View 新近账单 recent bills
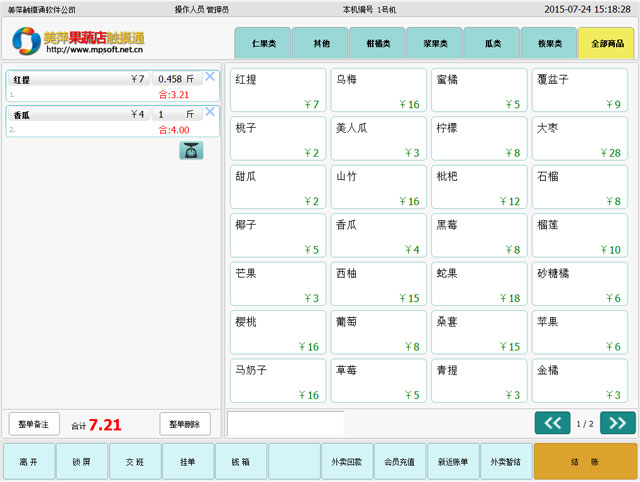The image size is (640, 482). point(453,462)
